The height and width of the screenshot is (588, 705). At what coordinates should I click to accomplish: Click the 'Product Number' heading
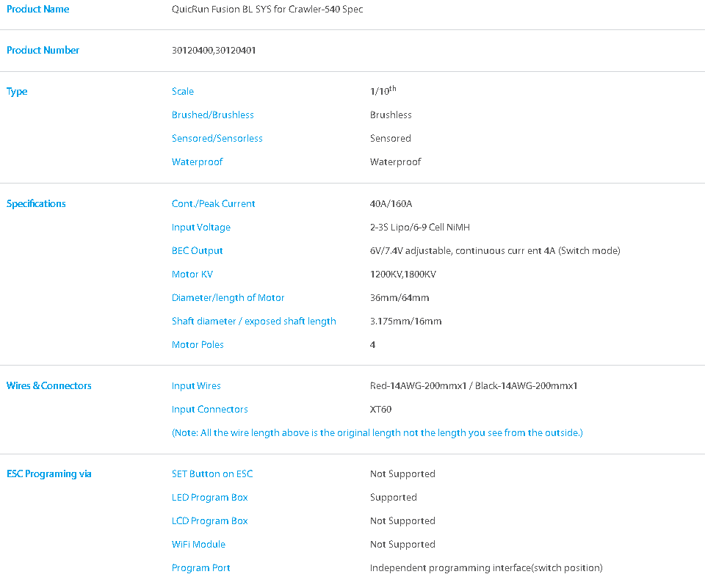pyautogui.click(x=43, y=51)
